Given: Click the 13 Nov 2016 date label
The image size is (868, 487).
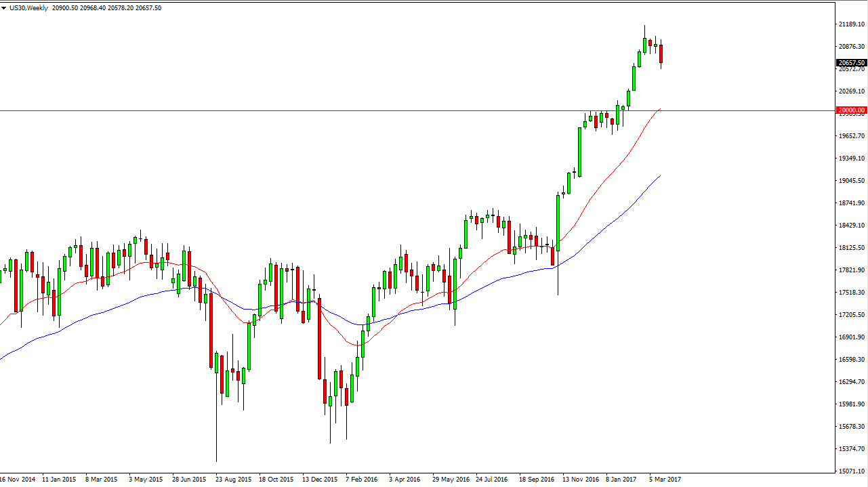Looking at the screenshot, I should (581, 478).
